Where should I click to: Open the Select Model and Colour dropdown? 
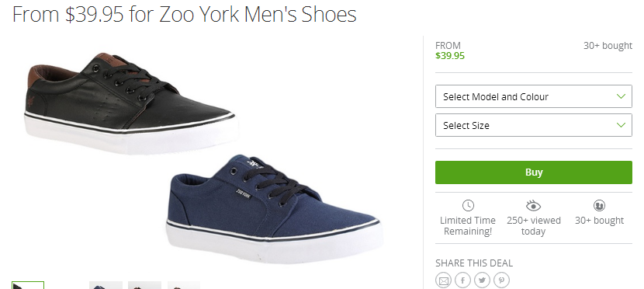[x=534, y=96]
